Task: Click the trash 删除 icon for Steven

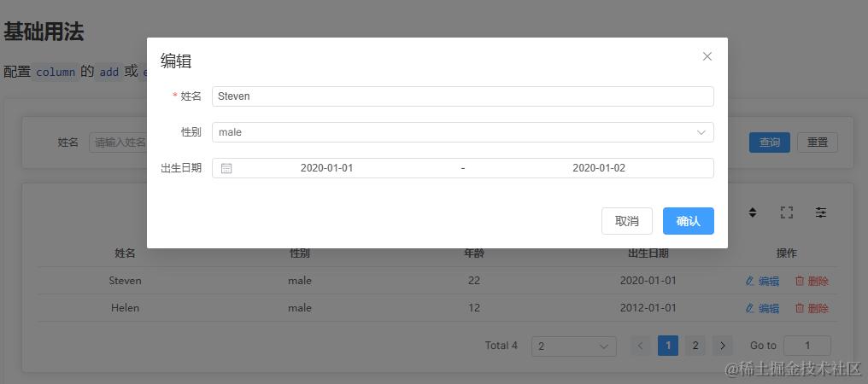Action: click(x=800, y=281)
